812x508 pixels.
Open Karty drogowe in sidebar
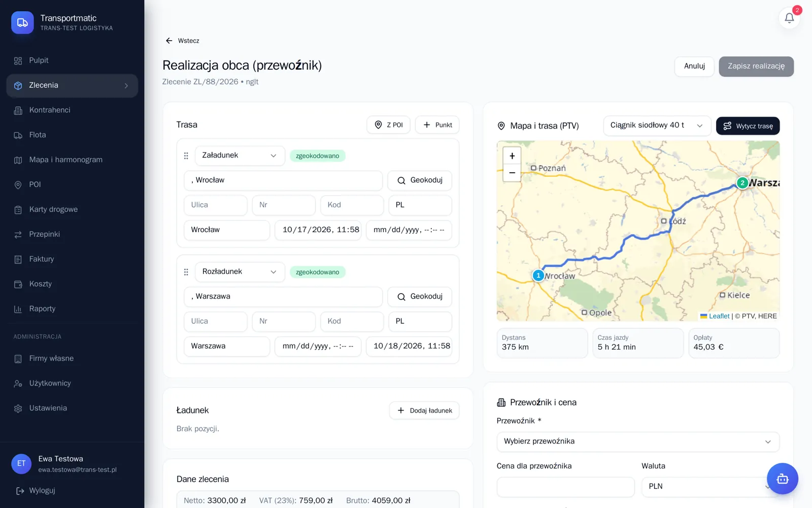[x=72, y=210]
